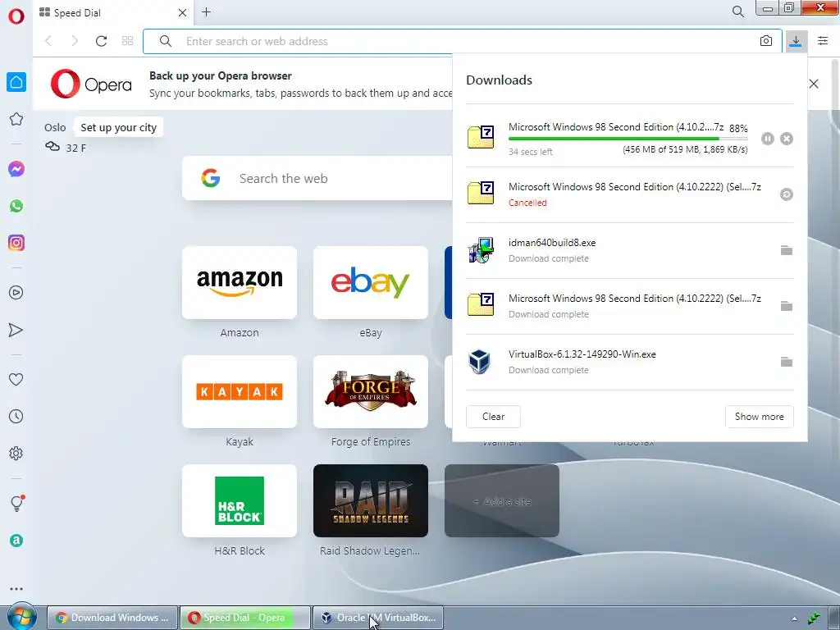
Task: Reload the current page
Action: [x=101, y=41]
